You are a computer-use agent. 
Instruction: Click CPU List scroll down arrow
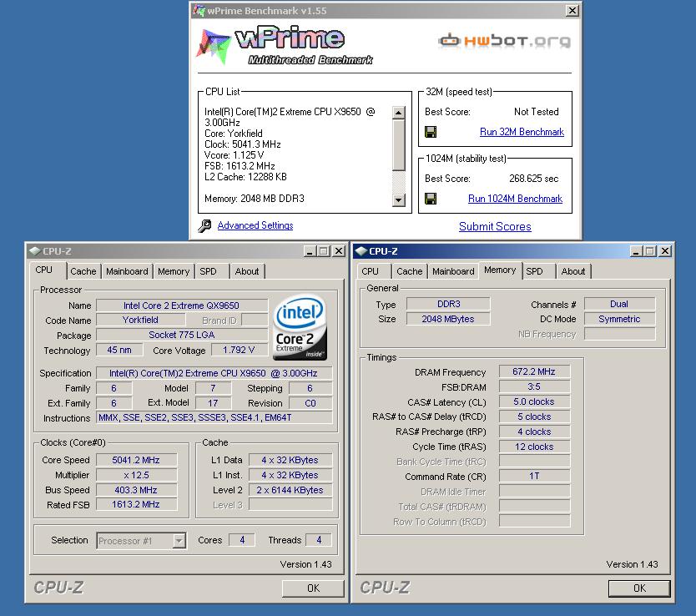point(399,200)
